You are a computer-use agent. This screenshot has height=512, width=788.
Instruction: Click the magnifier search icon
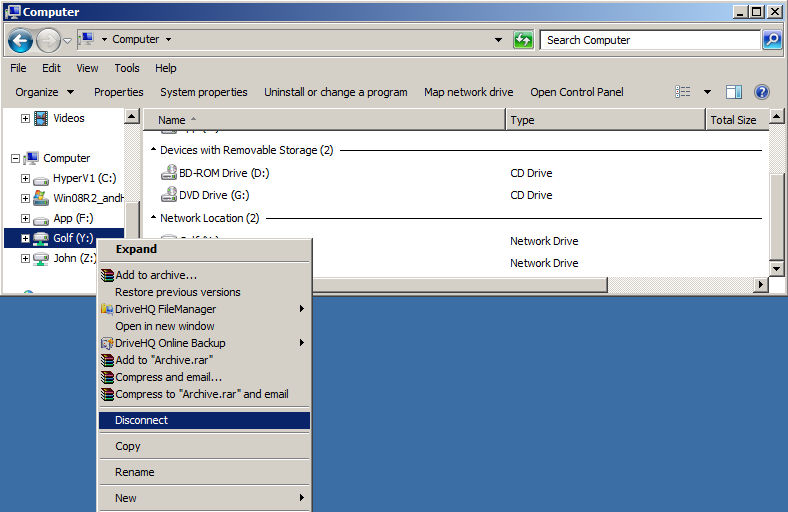[771, 40]
